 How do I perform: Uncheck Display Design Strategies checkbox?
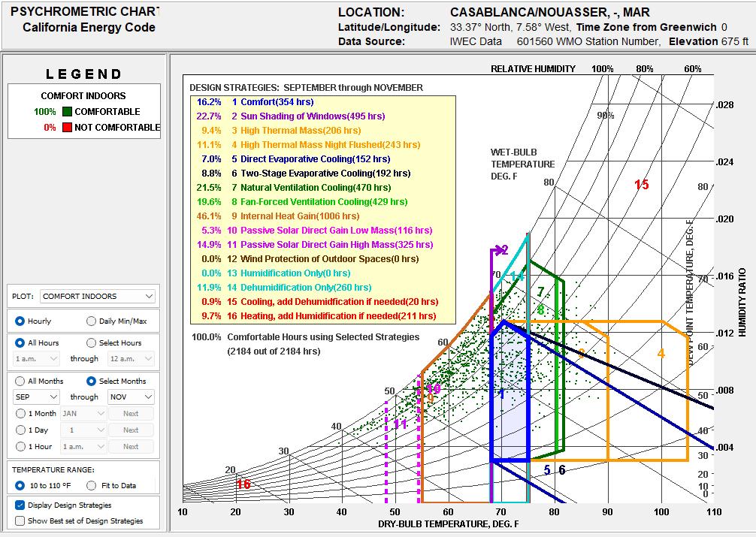pyautogui.click(x=20, y=505)
